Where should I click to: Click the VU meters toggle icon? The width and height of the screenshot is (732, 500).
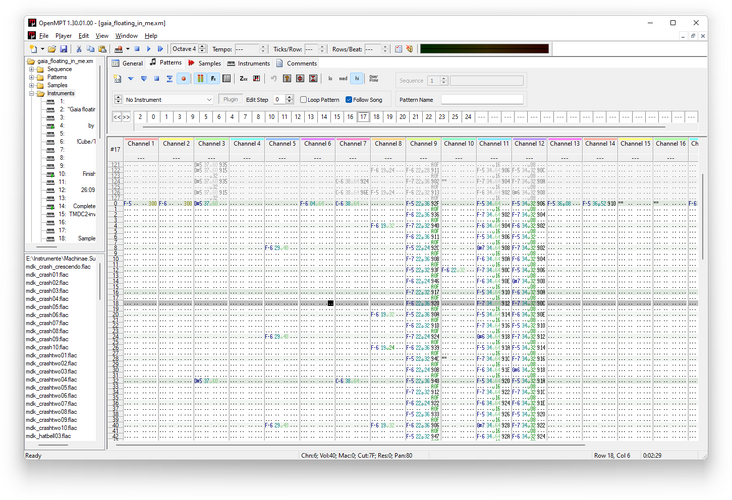pos(200,79)
